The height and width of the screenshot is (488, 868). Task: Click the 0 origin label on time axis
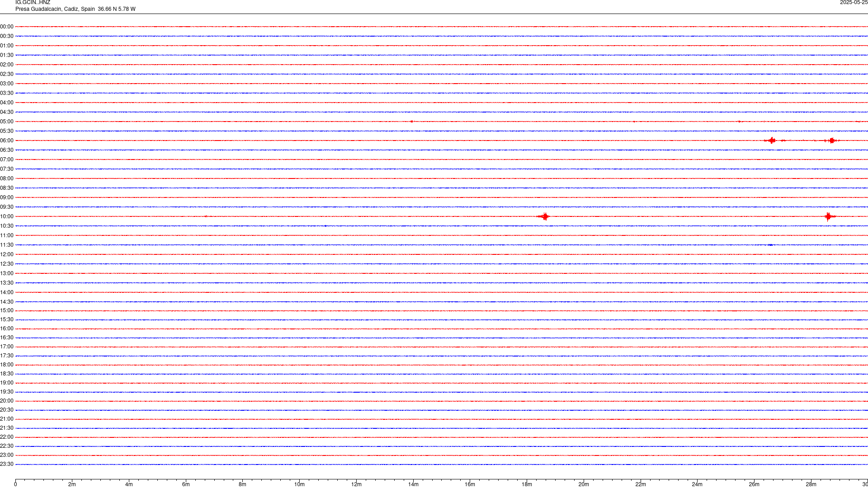pos(15,484)
